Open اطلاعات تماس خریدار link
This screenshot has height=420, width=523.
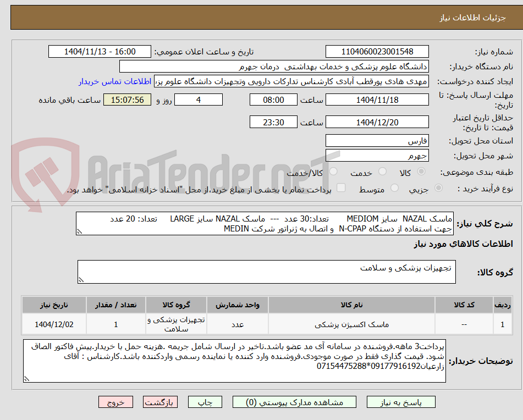(115, 82)
